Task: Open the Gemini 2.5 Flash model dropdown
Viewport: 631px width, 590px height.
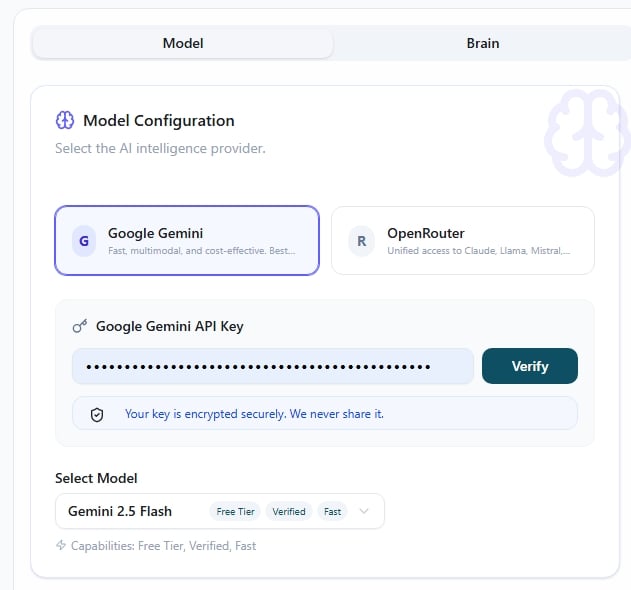Action: click(220, 511)
